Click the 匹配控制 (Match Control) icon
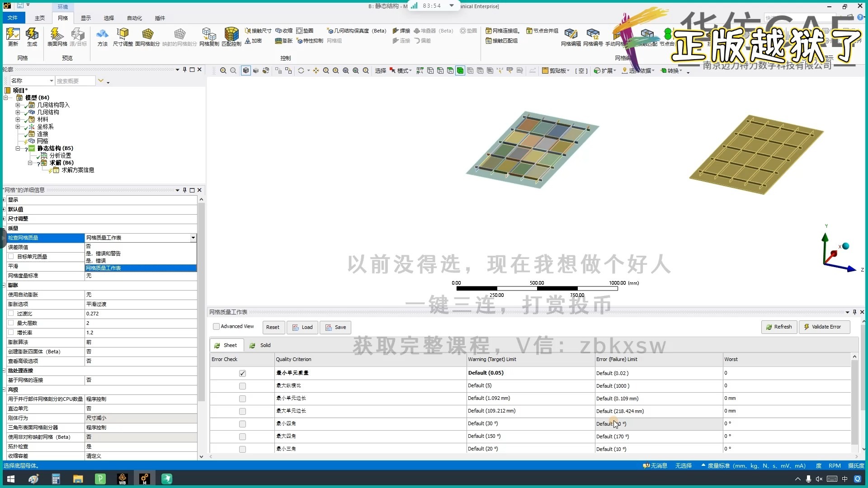The width and height of the screenshot is (868, 488). click(231, 34)
